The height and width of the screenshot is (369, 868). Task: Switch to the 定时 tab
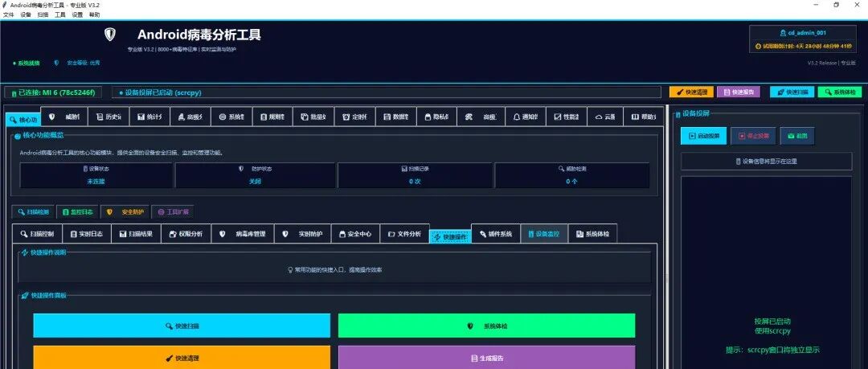[354, 117]
